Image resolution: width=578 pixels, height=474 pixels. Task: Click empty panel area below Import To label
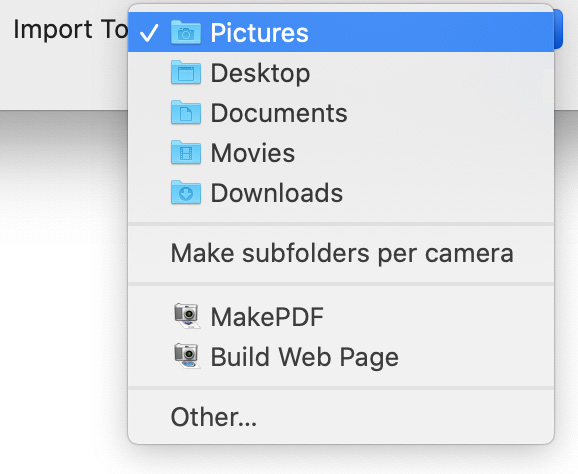click(65, 77)
